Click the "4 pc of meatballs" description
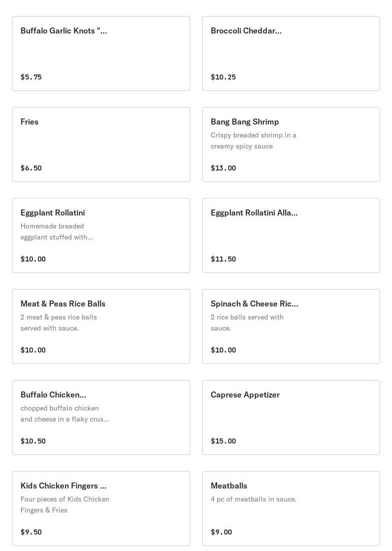 pos(253,499)
